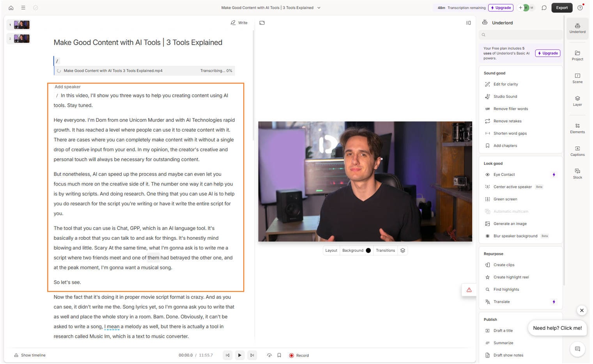Click the playback speed icon
The height and width of the screenshot is (364, 593).
269,355
